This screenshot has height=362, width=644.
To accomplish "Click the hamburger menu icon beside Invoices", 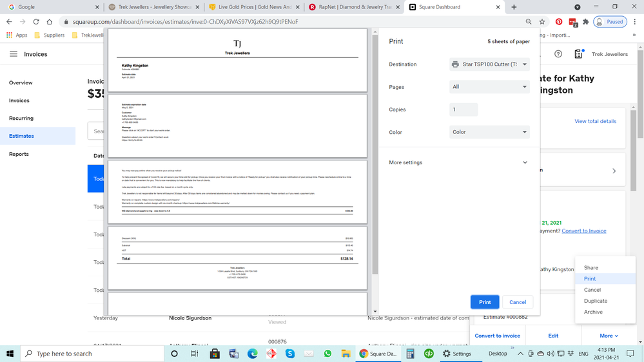I will (x=14, y=54).
